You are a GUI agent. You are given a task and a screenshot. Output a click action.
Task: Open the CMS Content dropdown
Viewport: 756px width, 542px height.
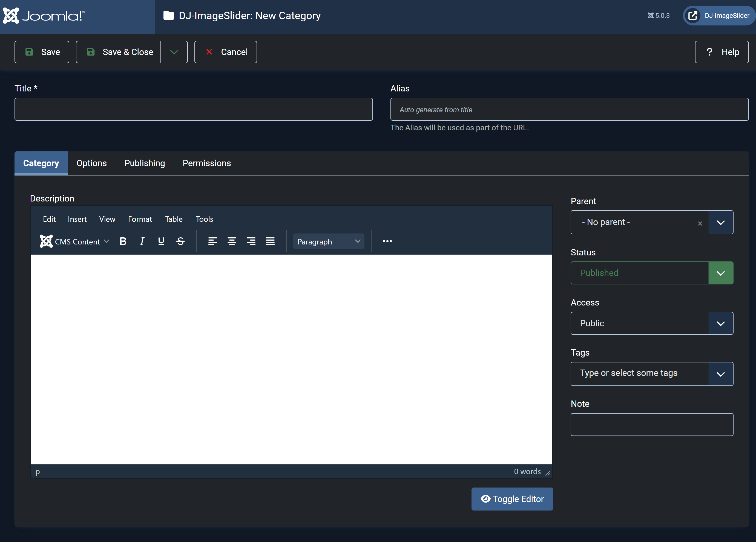coord(75,241)
